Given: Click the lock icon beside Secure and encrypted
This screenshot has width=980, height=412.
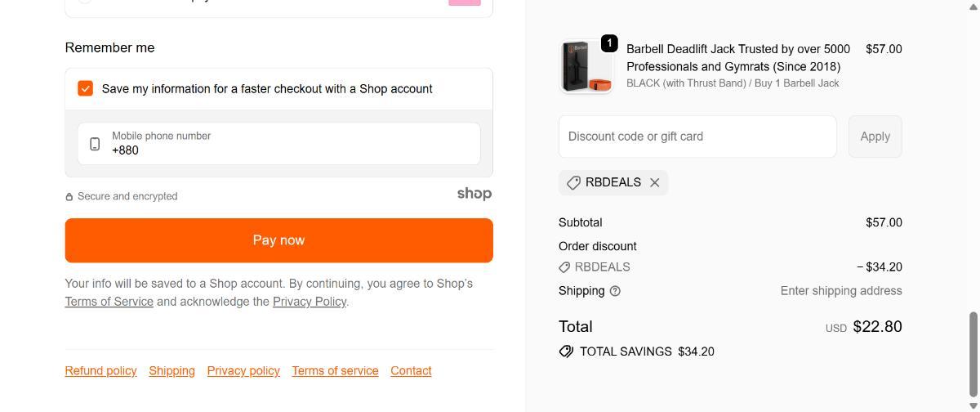Looking at the screenshot, I should coord(69,197).
